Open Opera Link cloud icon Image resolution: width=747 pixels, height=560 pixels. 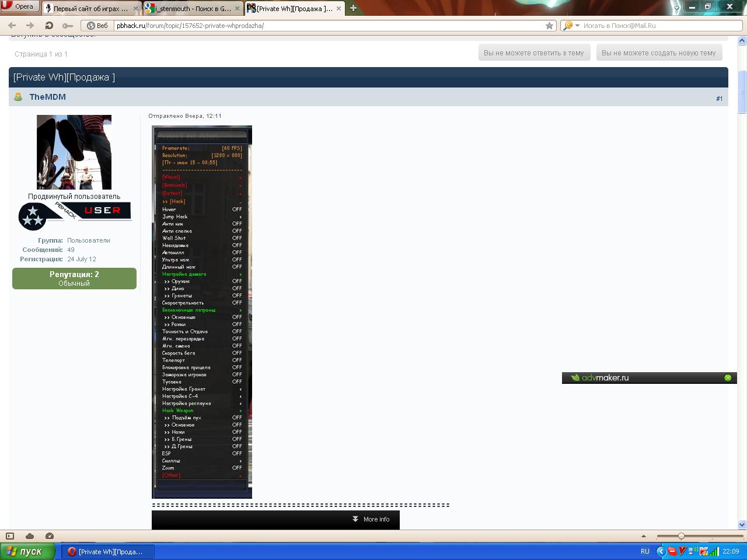30,536
